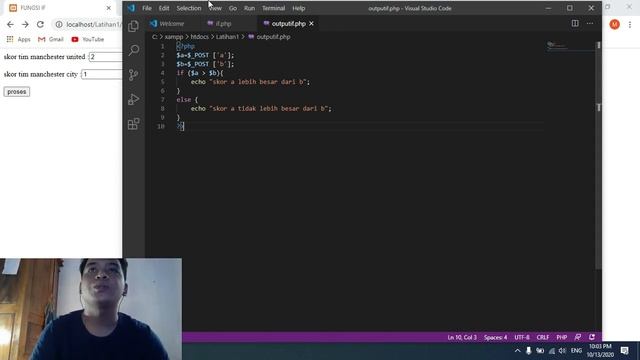Click the proses submit button

tap(17, 91)
